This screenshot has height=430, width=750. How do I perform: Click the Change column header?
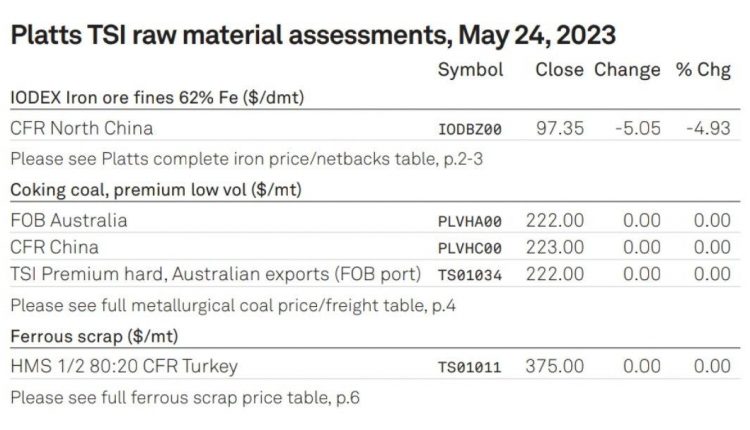point(627,70)
